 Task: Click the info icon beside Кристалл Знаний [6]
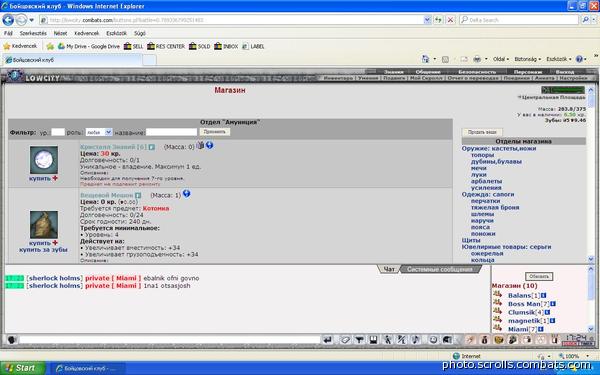click(x=152, y=147)
